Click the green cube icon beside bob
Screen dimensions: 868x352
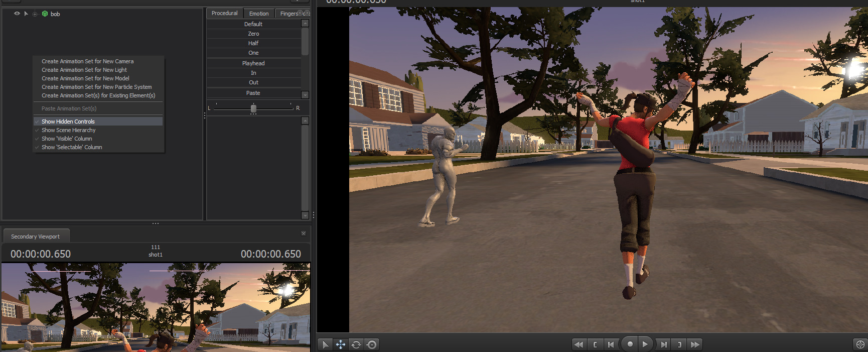[45, 14]
